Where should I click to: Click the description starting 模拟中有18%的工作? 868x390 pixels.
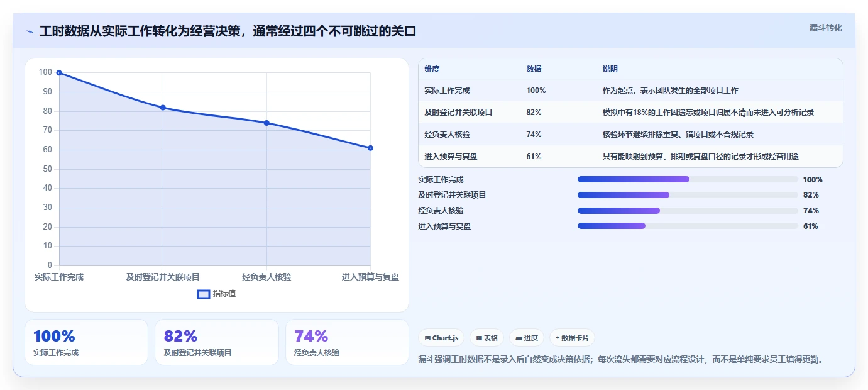708,113
